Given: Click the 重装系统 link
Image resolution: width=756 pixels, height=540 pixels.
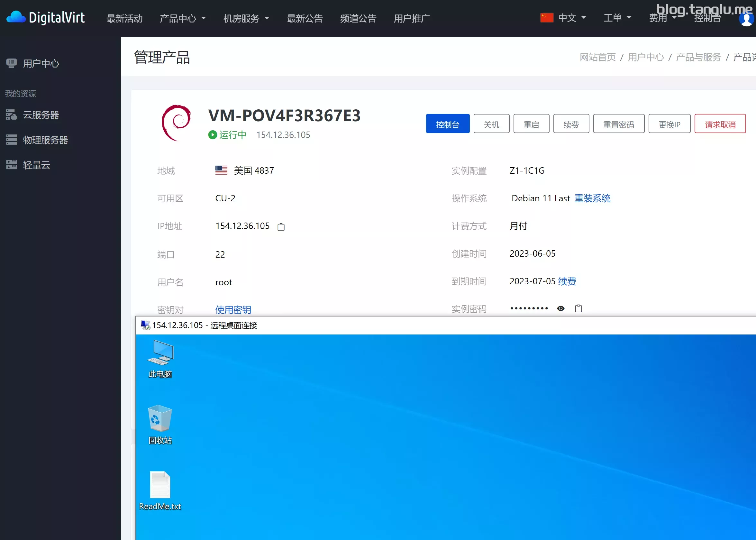Looking at the screenshot, I should (x=592, y=198).
